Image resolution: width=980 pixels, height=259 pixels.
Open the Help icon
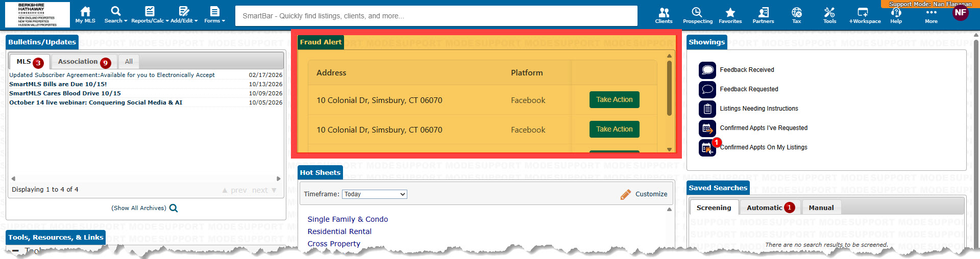tap(896, 15)
